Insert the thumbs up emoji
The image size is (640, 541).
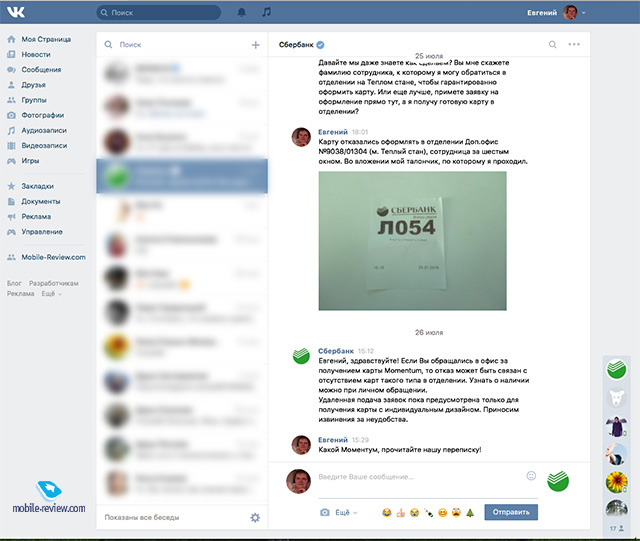[400, 513]
